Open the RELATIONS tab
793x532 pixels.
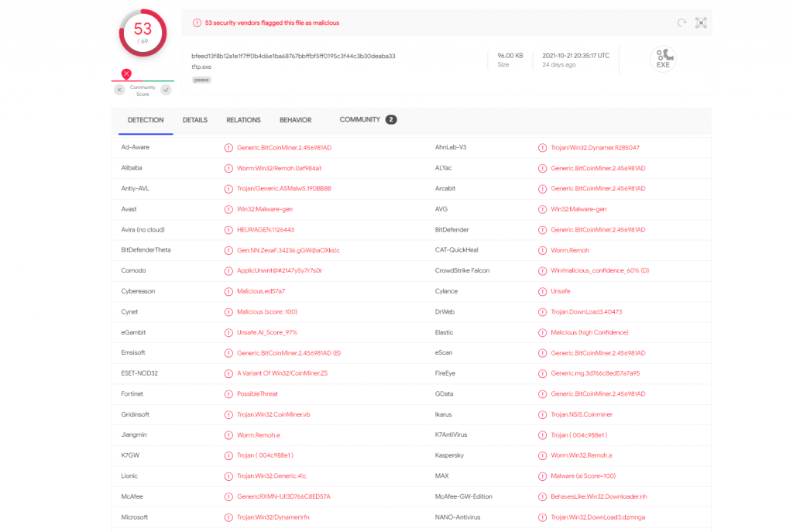tap(243, 120)
